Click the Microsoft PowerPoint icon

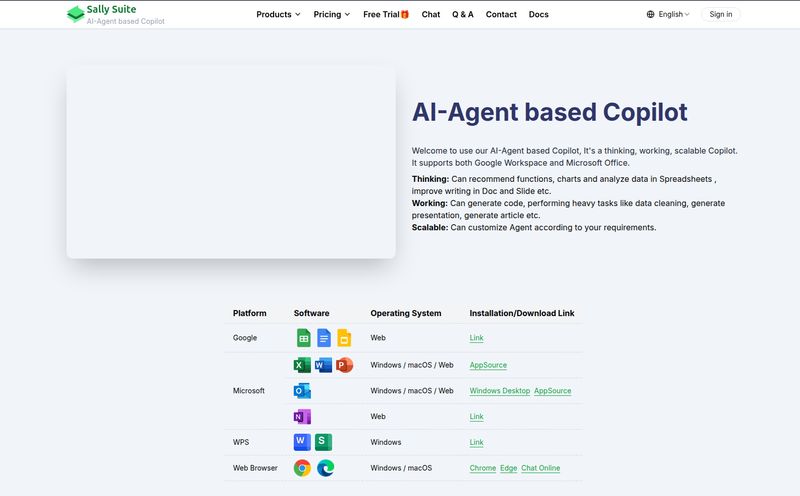click(344, 365)
